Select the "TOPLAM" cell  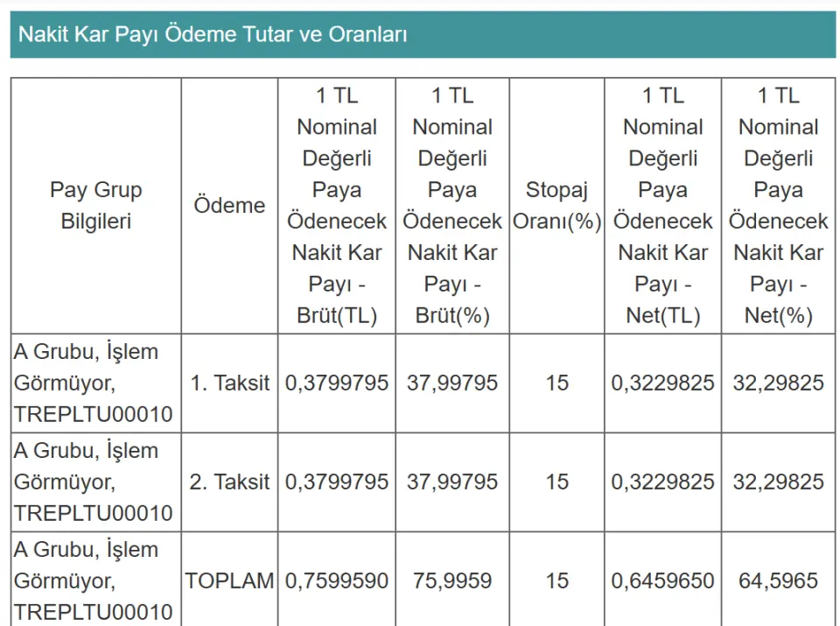click(230, 580)
